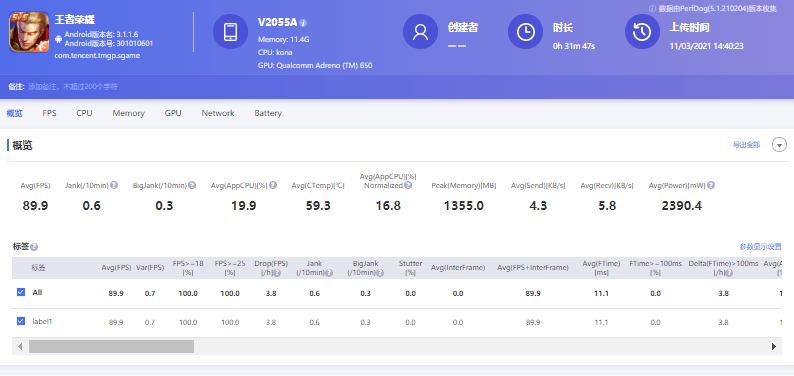This screenshot has height=376, width=794.
Task: Switch to the 概览 tab
Action: pyautogui.click(x=14, y=113)
